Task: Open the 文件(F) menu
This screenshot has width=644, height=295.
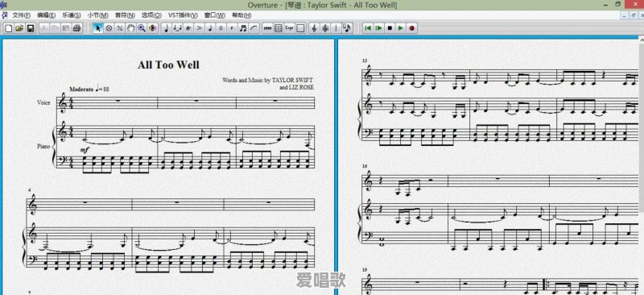Action: point(22,15)
